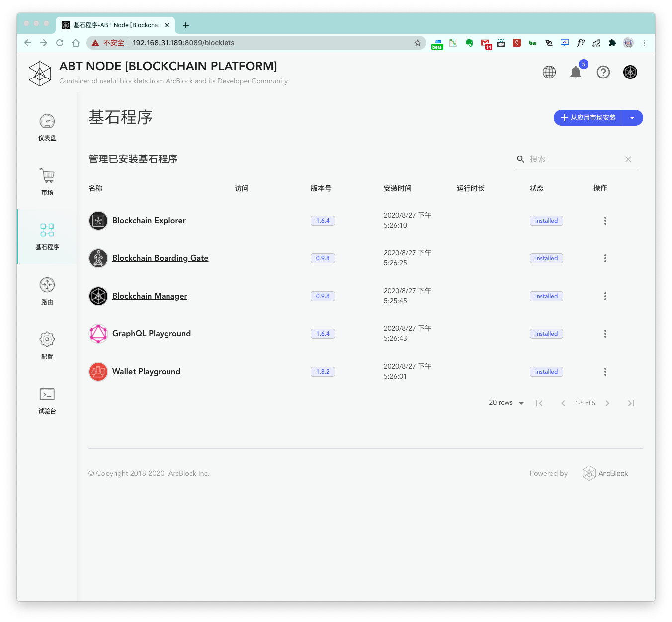Open the settings gear in sidebar
The width and height of the screenshot is (672, 622).
click(47, 340)
